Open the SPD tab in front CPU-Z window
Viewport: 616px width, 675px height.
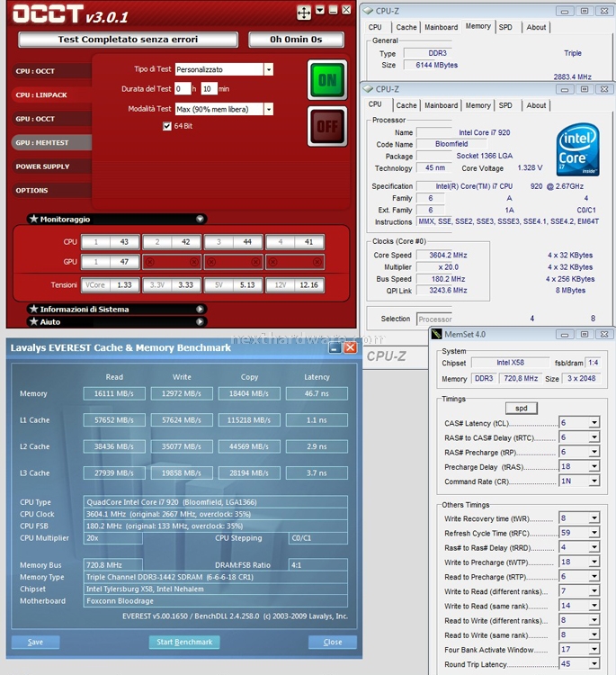(x=505, y=105)
